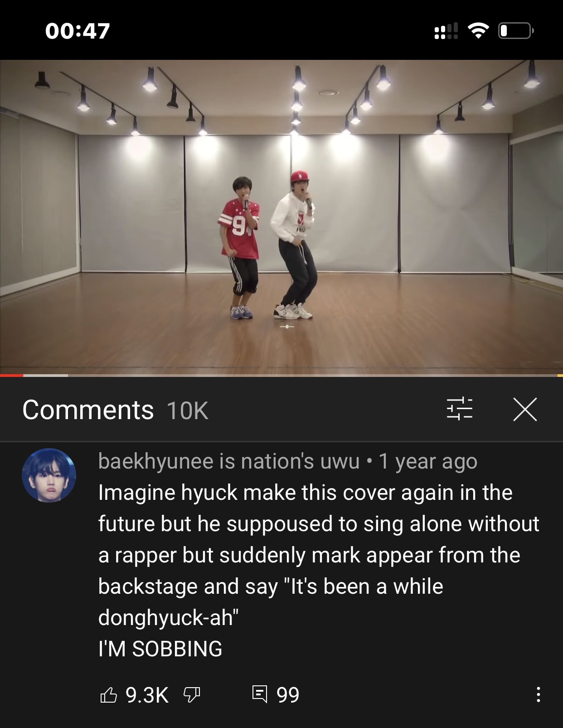Tap the commenter's profile avatar
This screenshot has width=563, height=728.
pyautogui.click(x=49, y=475)
